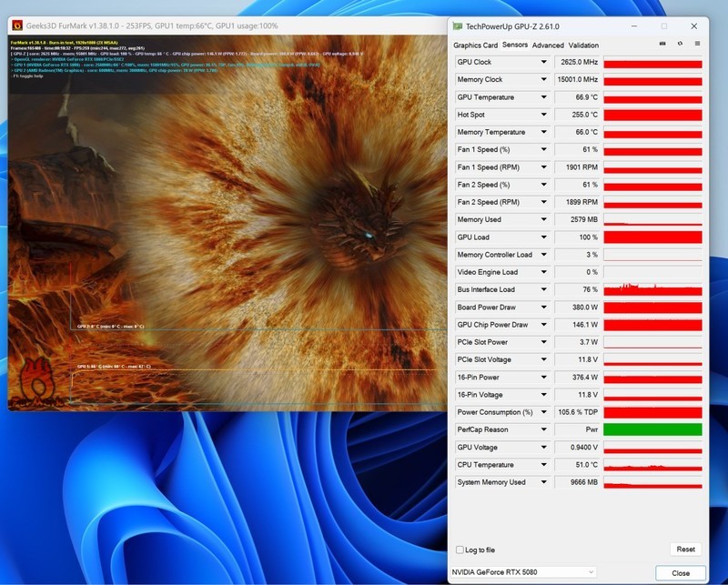Select the Validation tab

point(583,45)
